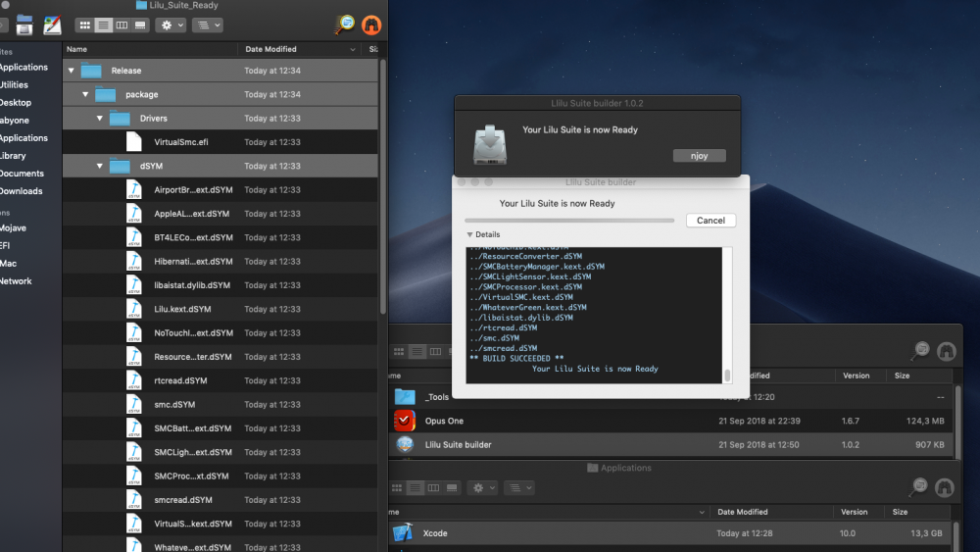Screen dimensions: 980x552
Task: Switch bottom Applications window to list view
Action: tap(415, 487)
